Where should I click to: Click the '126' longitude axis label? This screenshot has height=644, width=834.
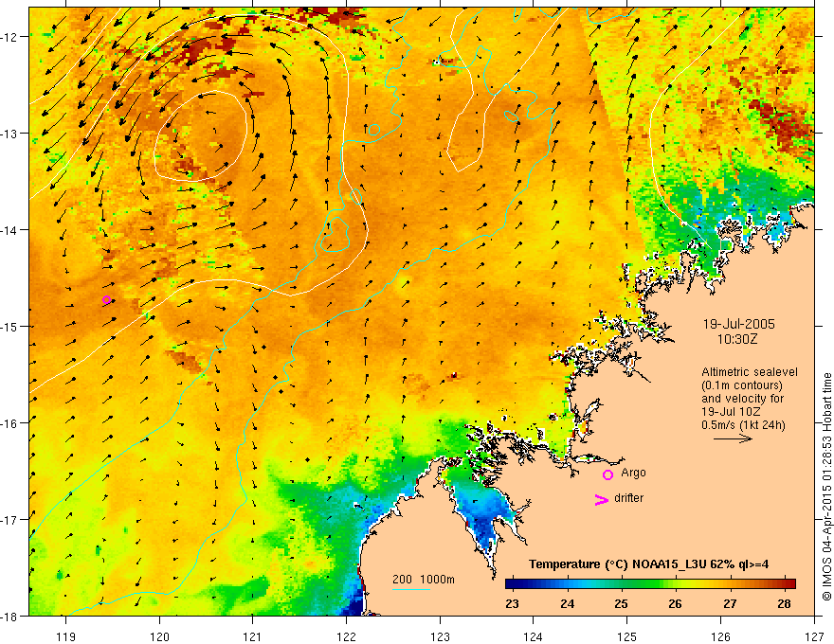click(x=720, y=637)
